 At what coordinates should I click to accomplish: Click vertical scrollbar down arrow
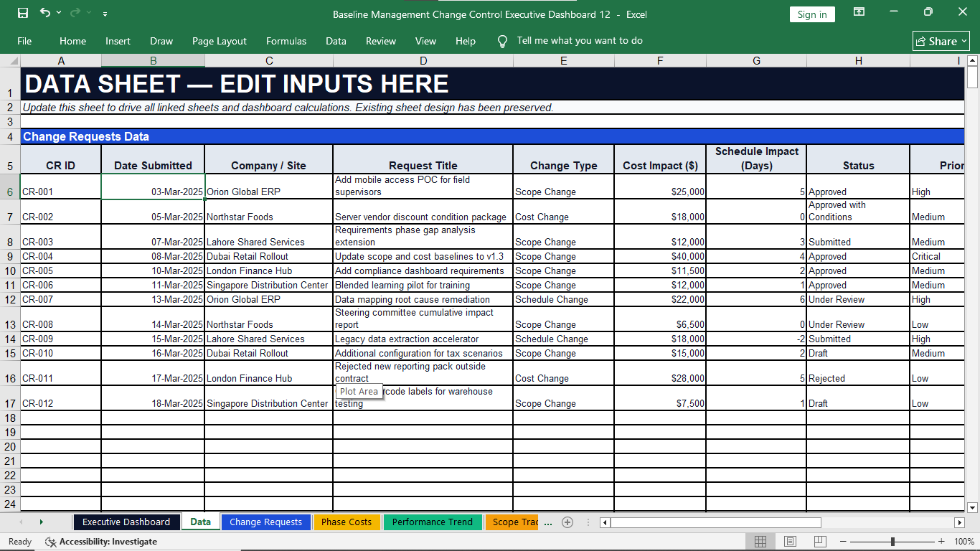973,507
